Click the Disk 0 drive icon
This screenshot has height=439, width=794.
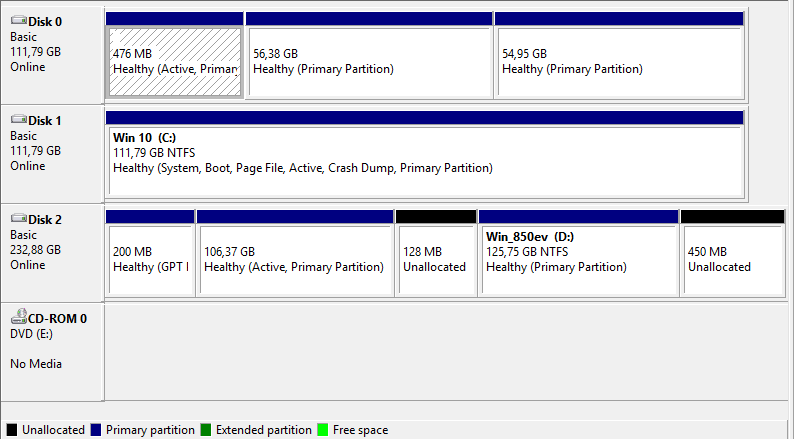(17, 20)
